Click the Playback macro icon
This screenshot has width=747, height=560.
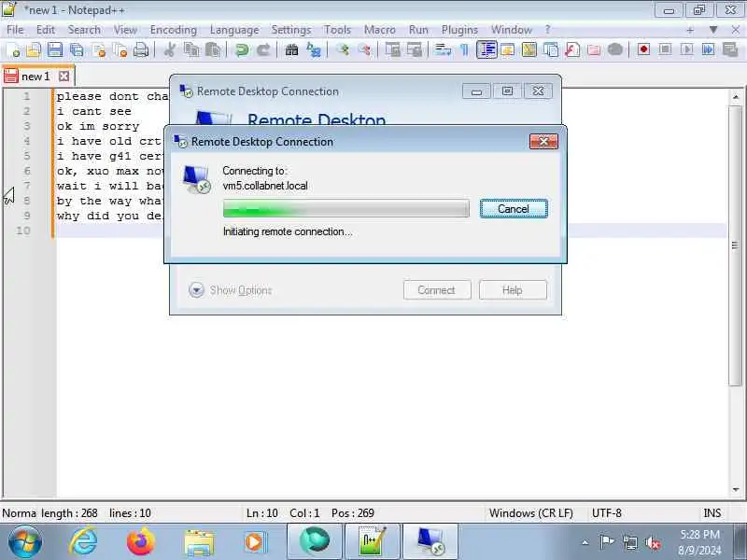click(686, 49)
